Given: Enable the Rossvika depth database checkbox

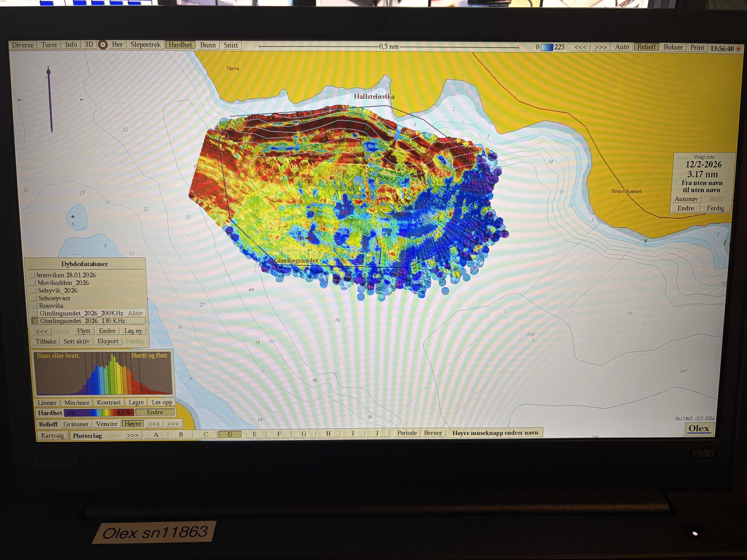Looking at the screenshot, I should (x=34, y=306).
